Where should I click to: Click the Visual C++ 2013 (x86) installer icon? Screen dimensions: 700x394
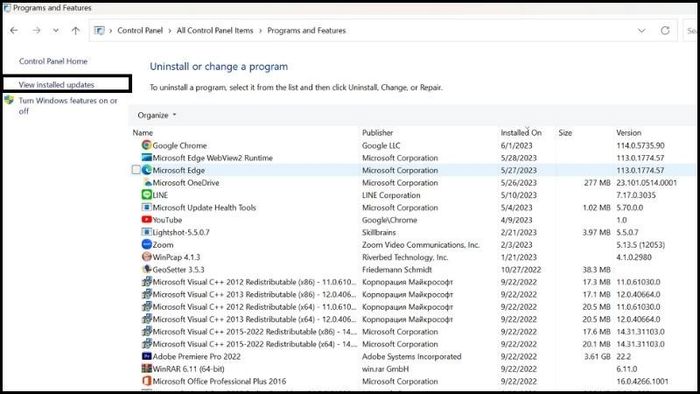click(x=146, y=294)
